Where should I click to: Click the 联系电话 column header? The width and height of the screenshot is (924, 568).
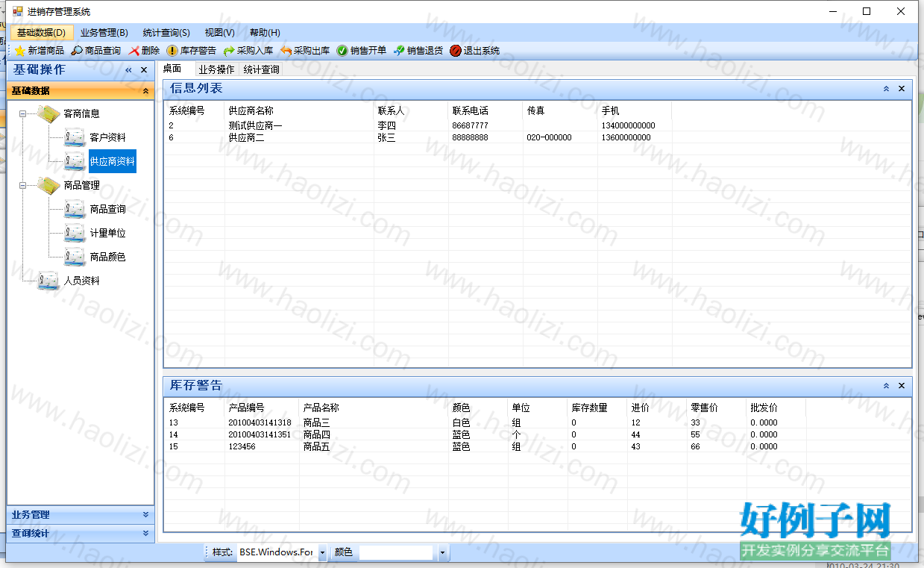[486, 110]
